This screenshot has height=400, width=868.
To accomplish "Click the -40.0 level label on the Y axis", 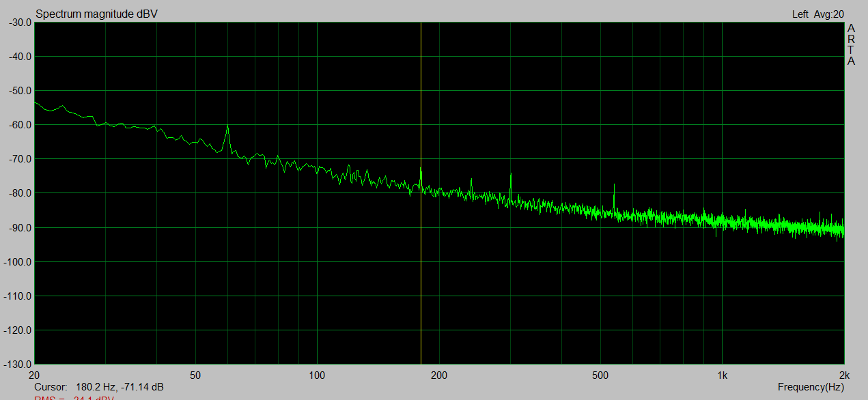I will click(x=19, y=56).
